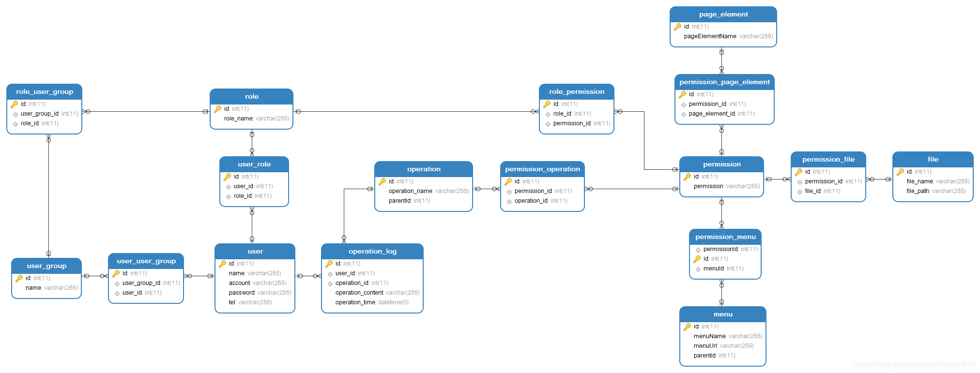The height and width of the screenshot is (373, 980).
Task: Click parentId field in operation table
Action: click(x=409, y=201)
